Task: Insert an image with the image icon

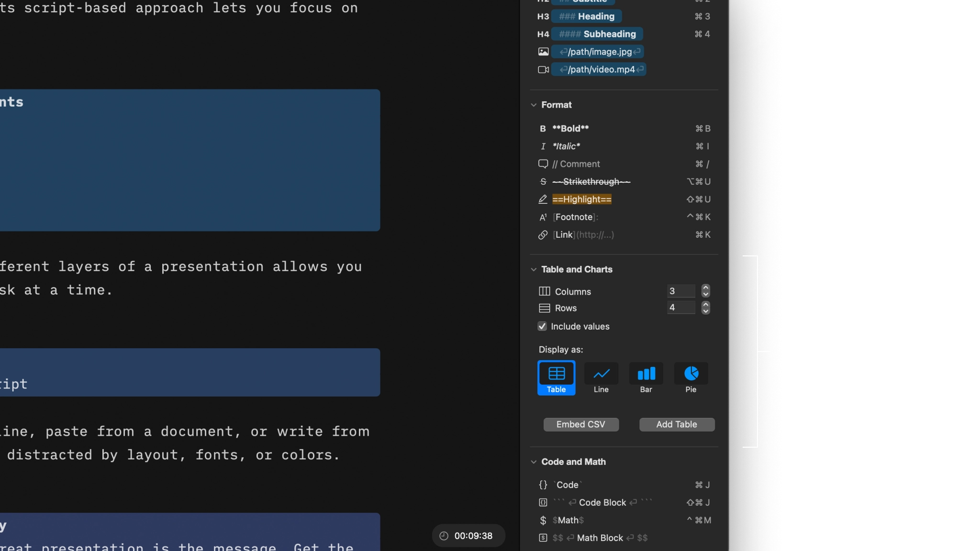Action: tap(597, 51)
